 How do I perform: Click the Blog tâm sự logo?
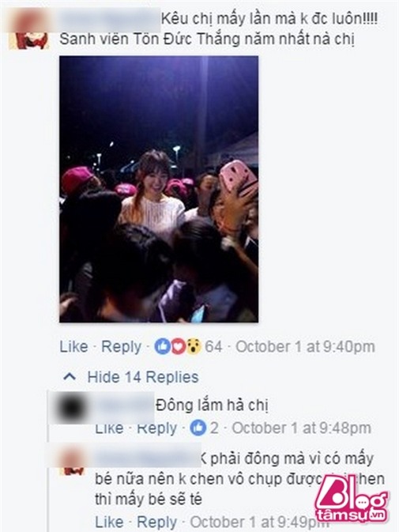coord(351,500)
